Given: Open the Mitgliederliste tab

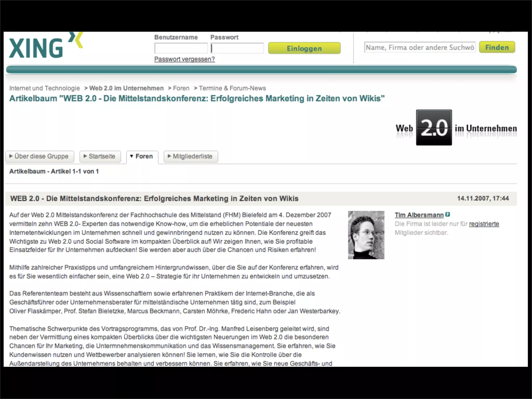Looking at the screenshot, I should (191, 156).
